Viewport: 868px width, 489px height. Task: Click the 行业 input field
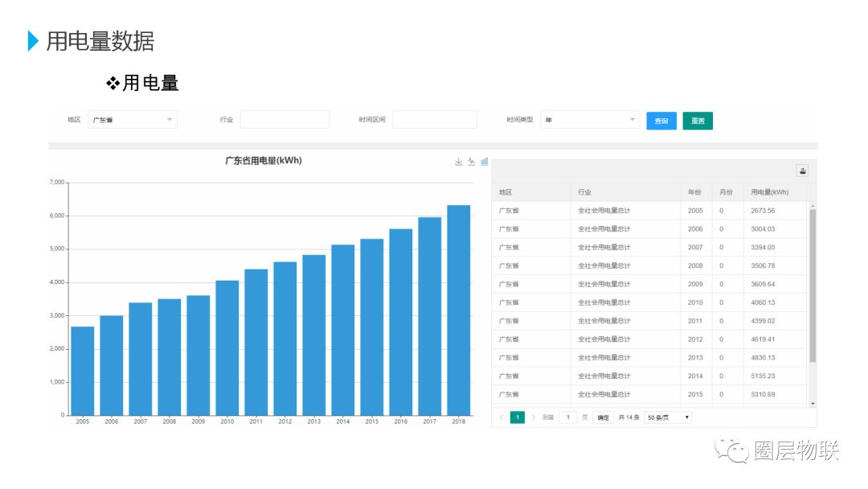[x=285, y=120]
